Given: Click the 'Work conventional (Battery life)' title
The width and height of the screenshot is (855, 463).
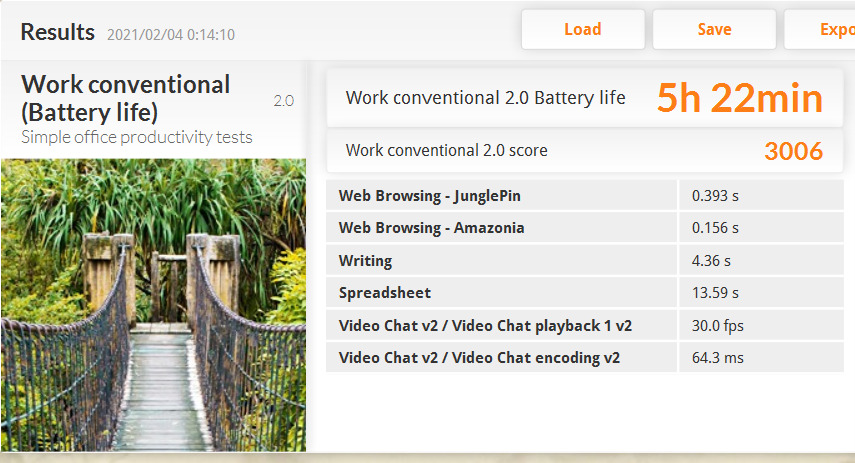Looking at the screenshot, I should (125, 98).
